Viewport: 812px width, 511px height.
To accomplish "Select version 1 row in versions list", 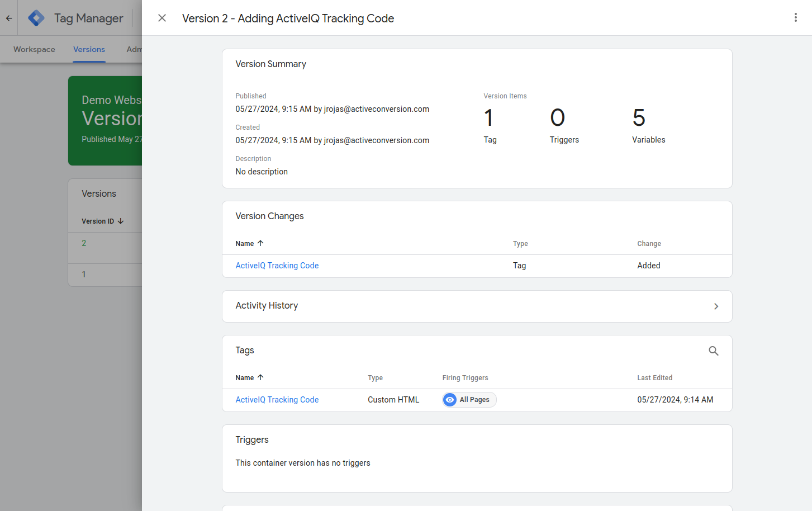I will pos(105,275).
